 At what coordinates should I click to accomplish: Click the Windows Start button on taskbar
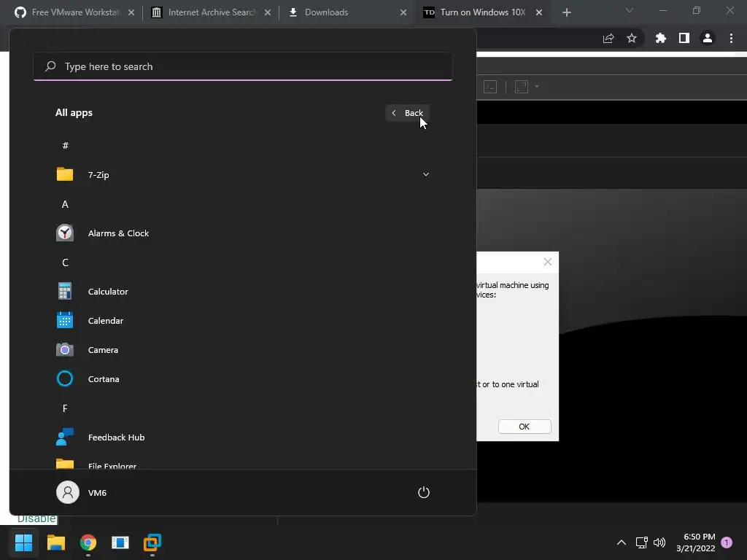click(23, 542)
